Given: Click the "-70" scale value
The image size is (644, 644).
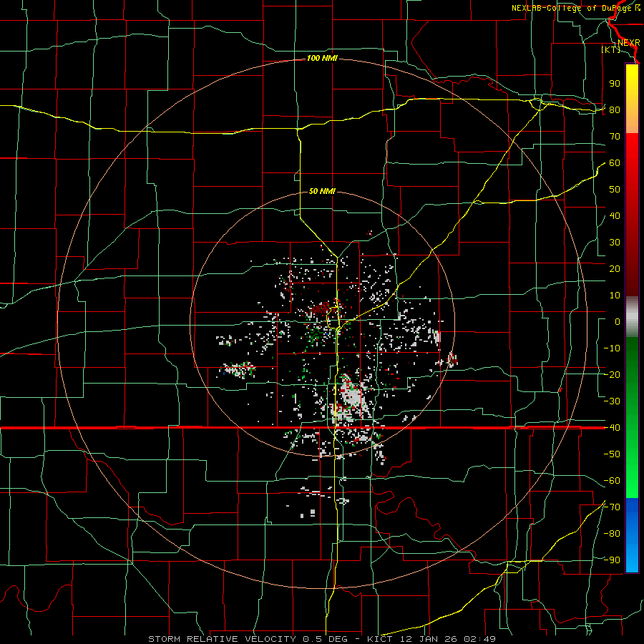Looking at the screenshot, I should click(x=612, y=507).
